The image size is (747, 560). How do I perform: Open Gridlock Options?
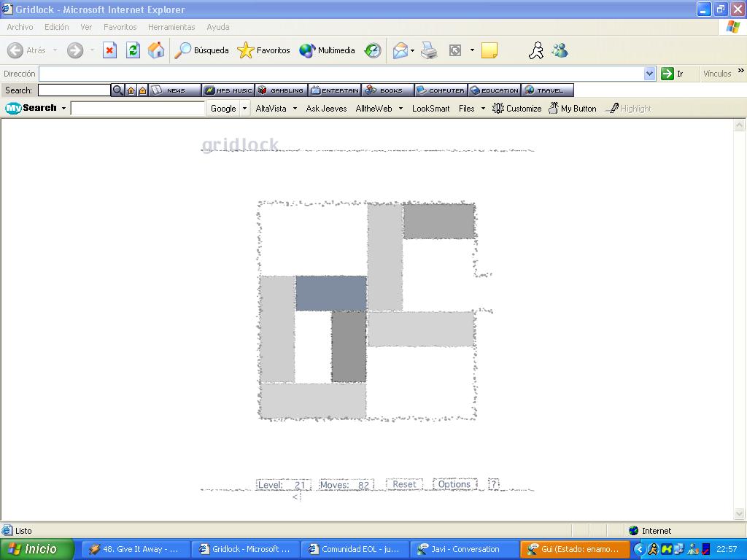[x=454, y=484]
